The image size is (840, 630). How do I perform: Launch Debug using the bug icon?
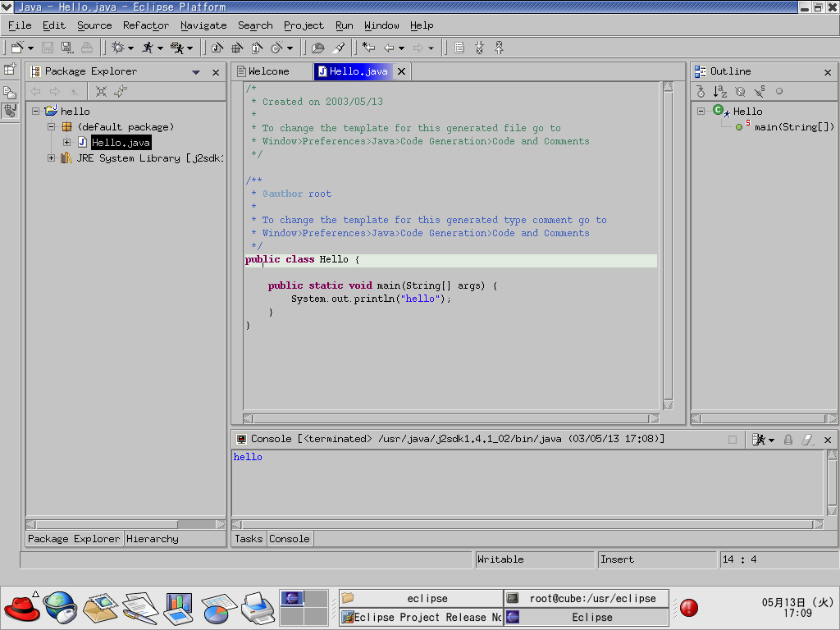tap(117, 48)
